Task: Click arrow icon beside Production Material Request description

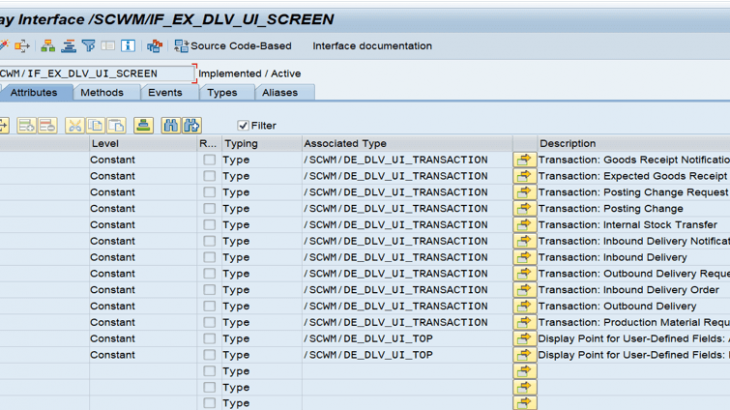Action: point(525,323)
